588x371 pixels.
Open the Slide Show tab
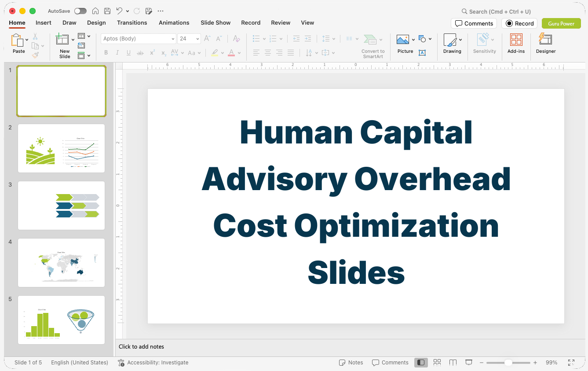coord(215,23)
